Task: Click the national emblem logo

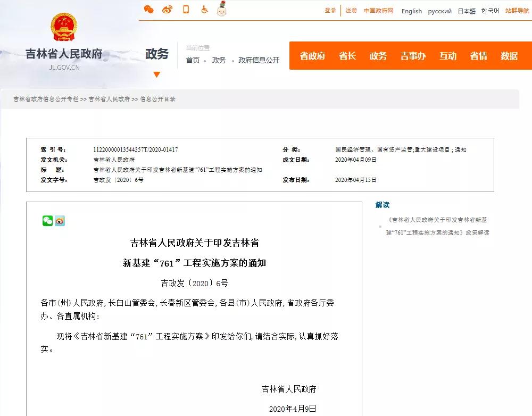Action: pos(64,29)
